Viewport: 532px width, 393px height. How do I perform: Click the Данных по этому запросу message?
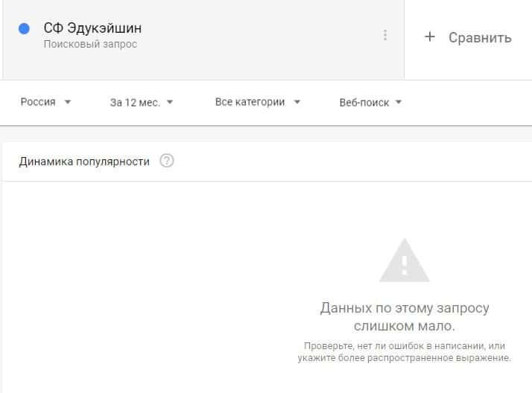(x=405, y=317)
